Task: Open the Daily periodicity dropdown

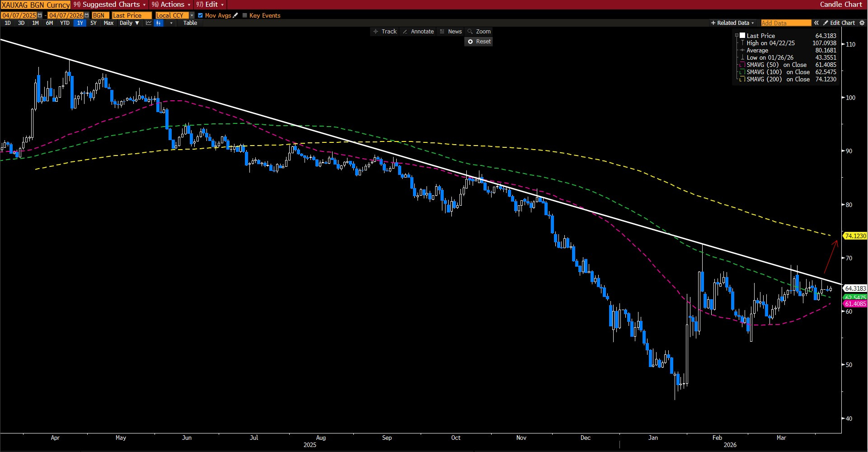Action: coord(129,23)
